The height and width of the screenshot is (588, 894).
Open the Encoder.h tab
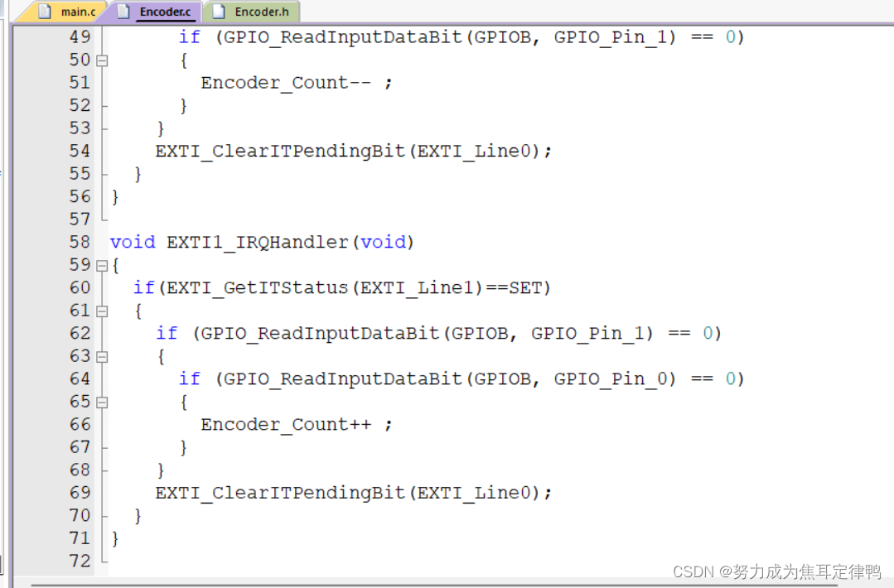coord(251,12)
